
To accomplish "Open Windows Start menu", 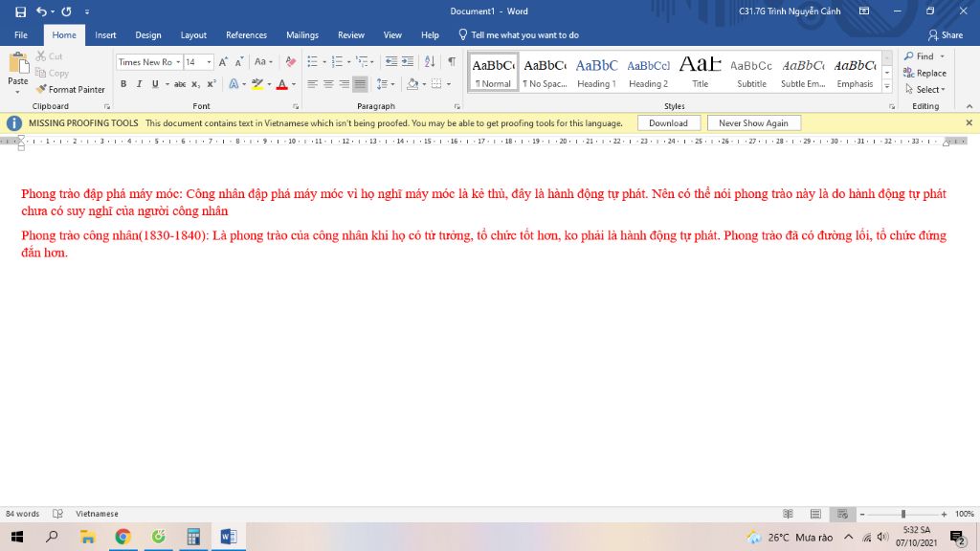I will tap(17, 537).
